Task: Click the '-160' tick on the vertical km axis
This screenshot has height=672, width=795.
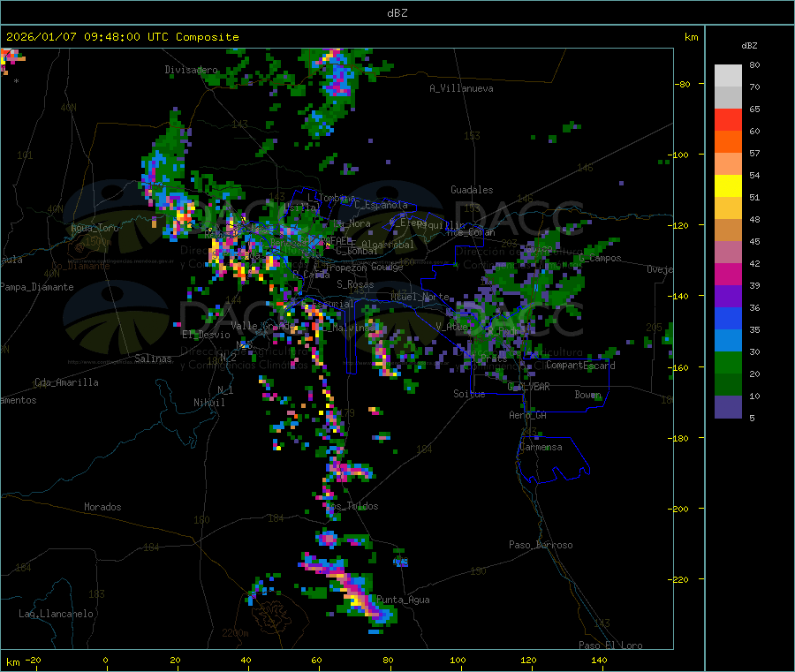Action: 678,367
